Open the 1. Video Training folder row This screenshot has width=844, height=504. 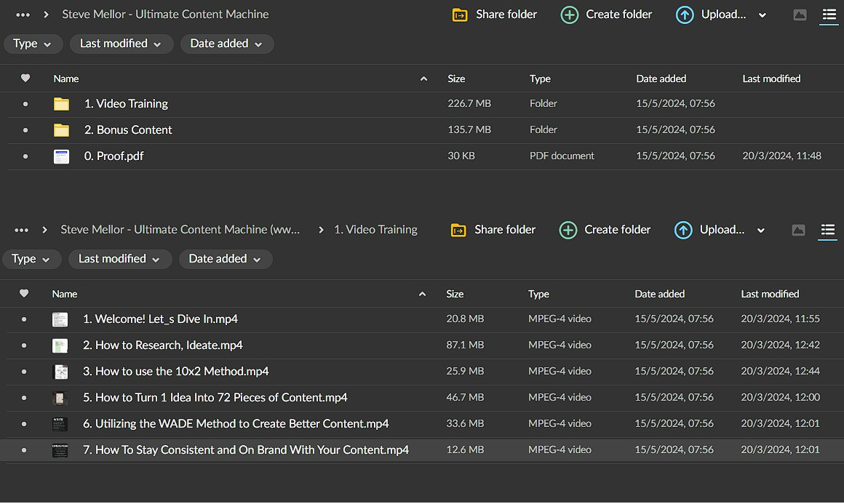pyautogui.click(x=422, y=104)
